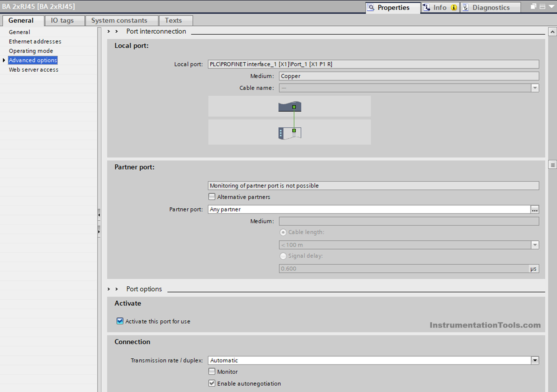
Task: Open the Properties inspector tab
Action: pyautogui.click(x=393, y=8)
